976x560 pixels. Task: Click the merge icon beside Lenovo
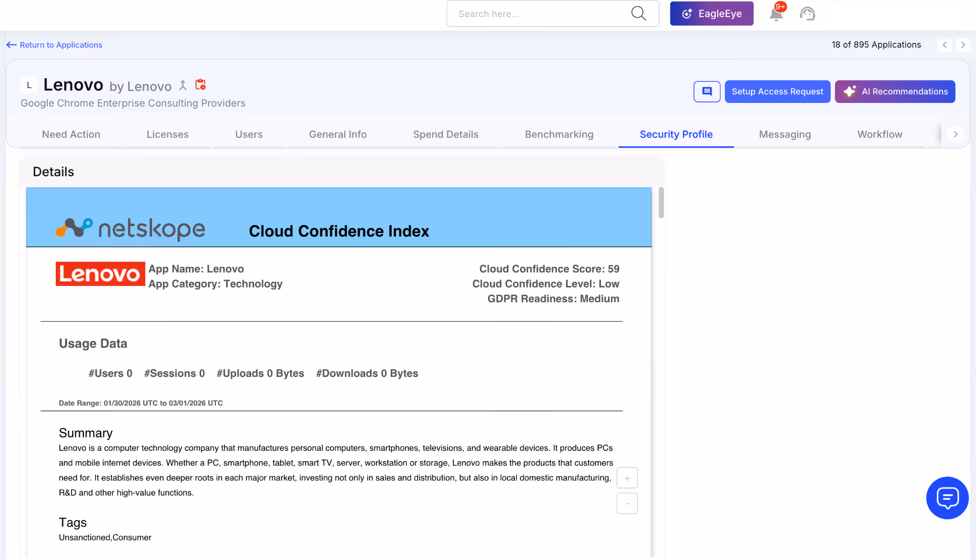point(183,85)
